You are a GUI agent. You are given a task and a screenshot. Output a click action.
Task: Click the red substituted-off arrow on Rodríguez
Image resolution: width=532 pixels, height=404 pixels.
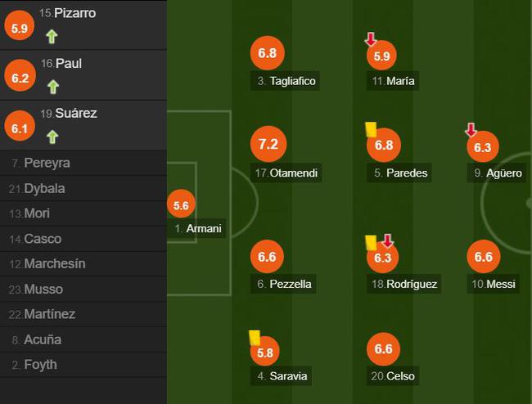pyautogui.click(x=387, y=240)
